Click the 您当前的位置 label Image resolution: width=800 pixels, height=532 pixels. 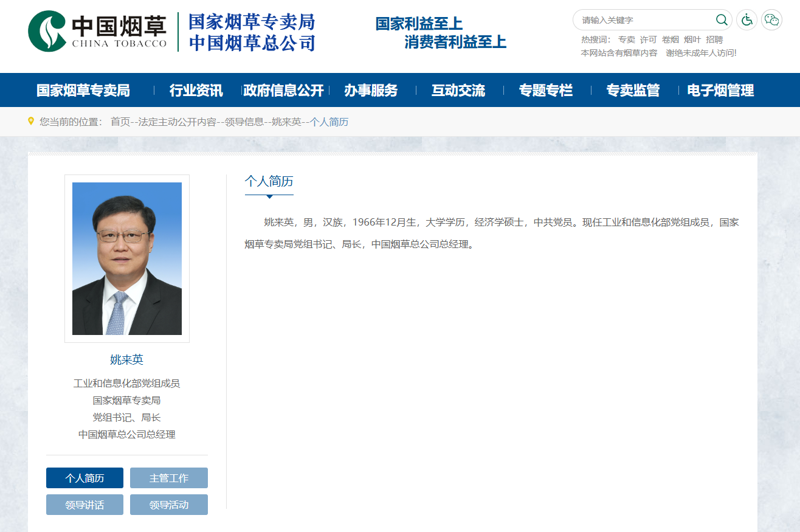pos(71,122)
